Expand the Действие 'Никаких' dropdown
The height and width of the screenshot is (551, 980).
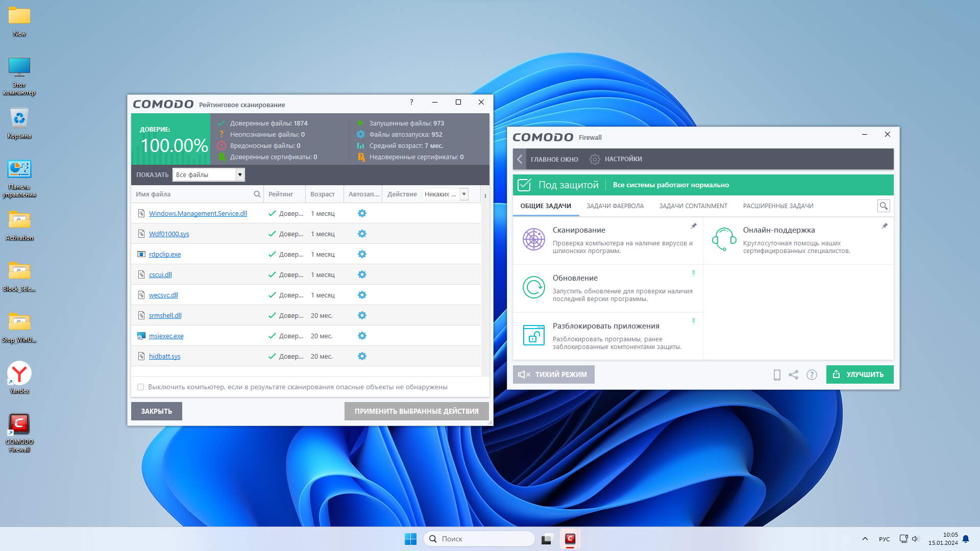tap(464, 194)
